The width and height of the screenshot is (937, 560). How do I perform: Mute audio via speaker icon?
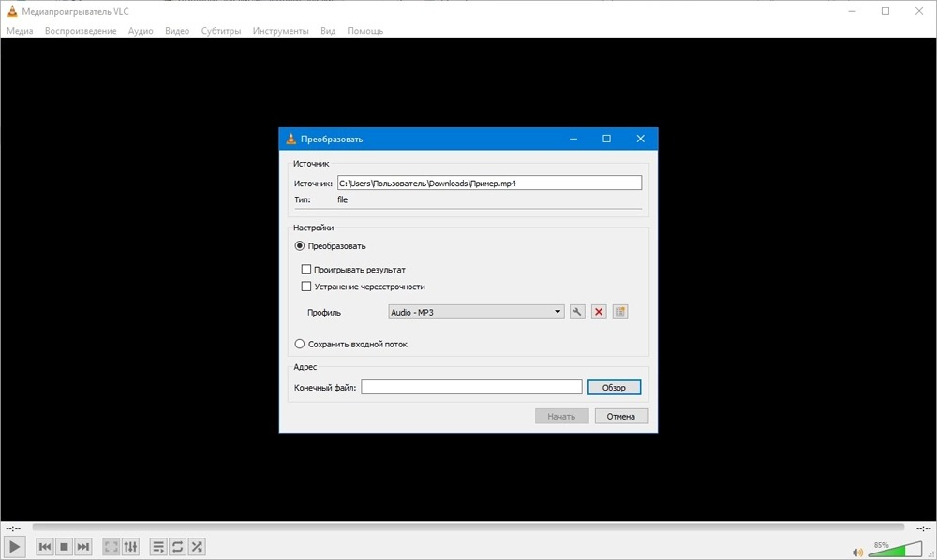tap(857, 553)
